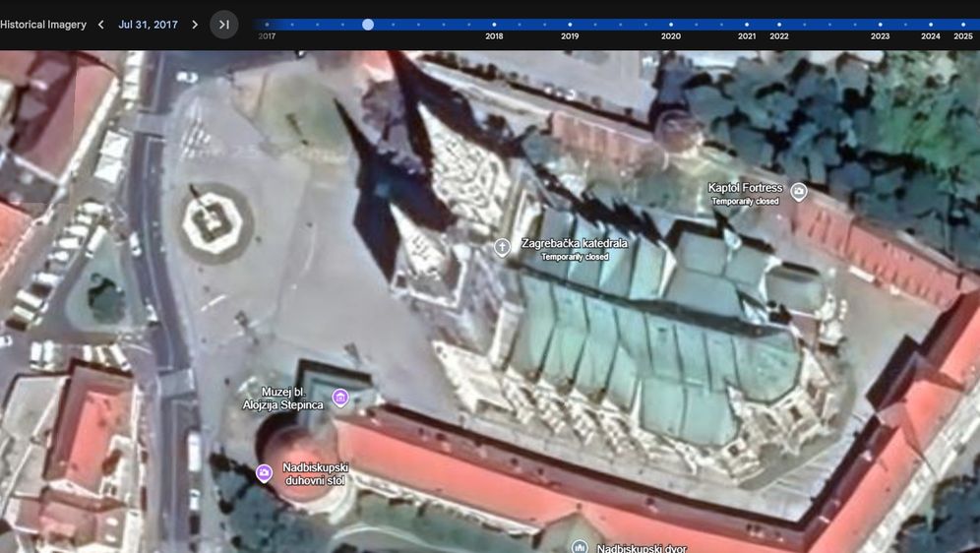Click the Kaptol Fortress camera marker icon
The height and width of the screenshot is (553, 980).
798,192
